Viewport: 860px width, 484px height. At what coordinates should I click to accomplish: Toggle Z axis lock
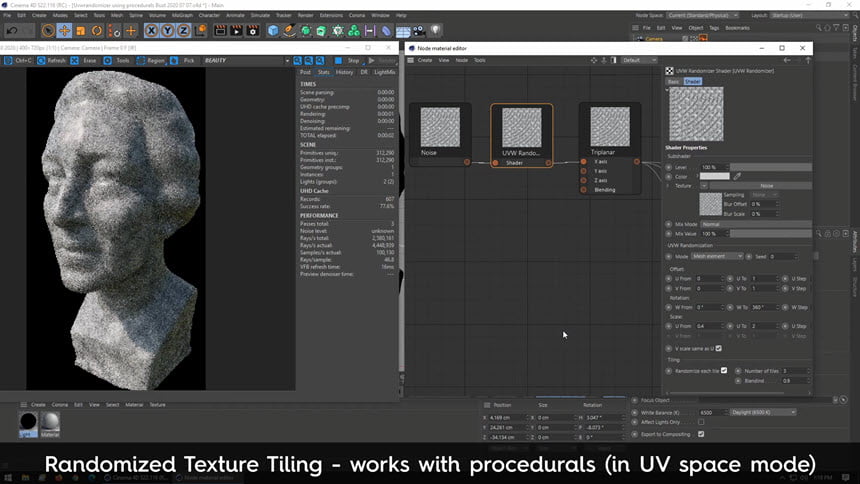(x=184, y=31)
